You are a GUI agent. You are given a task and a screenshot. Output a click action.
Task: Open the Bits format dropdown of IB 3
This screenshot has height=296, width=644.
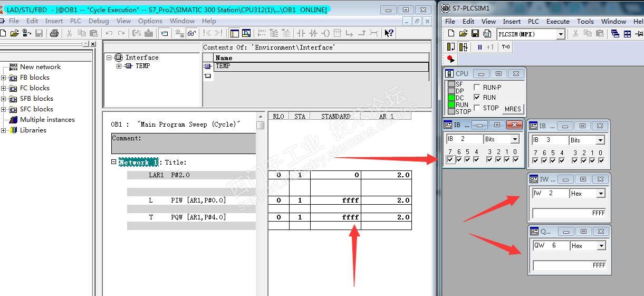[600, 140]
